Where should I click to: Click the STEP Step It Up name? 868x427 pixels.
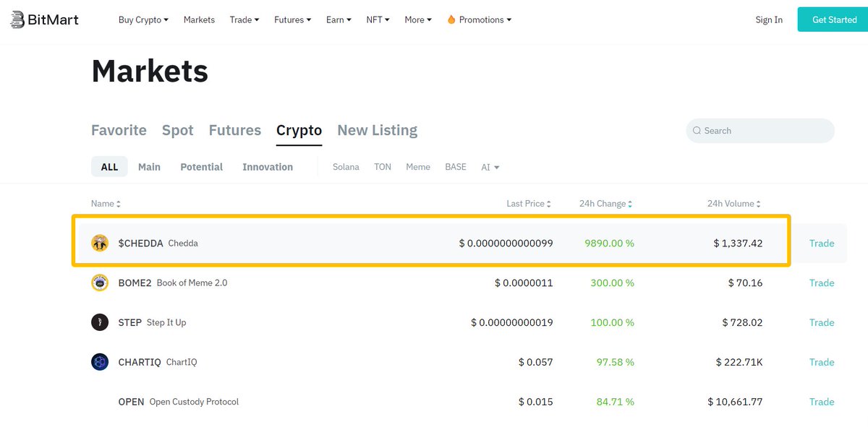pos(153,322)
